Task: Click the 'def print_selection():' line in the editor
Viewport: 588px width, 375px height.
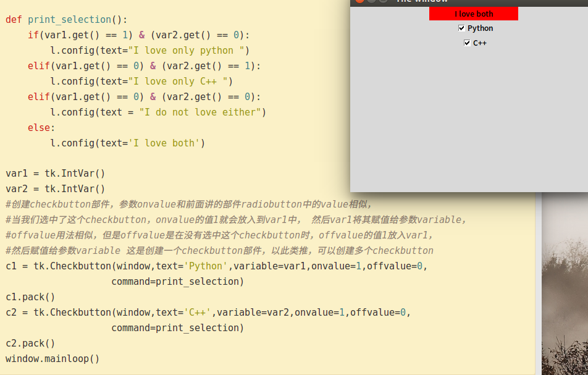Action: point(66,20)
